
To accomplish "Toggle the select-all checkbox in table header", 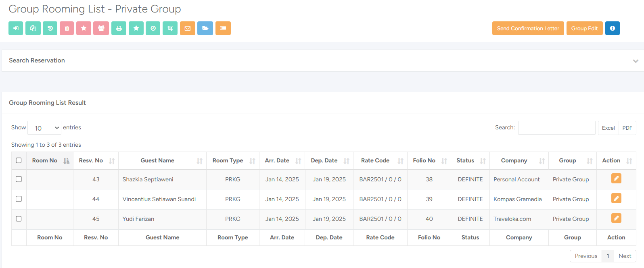I will pos(19,160).
